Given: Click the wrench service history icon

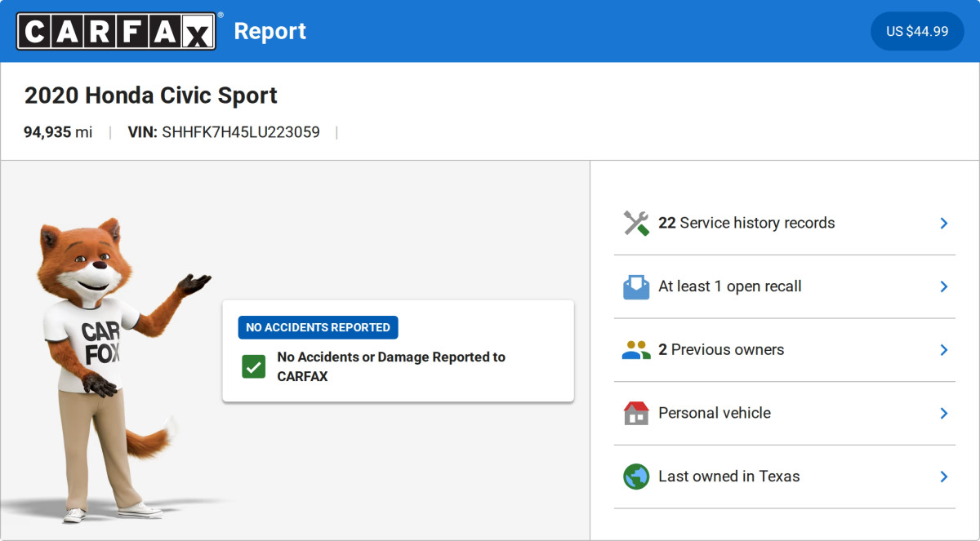Looking at the screenshot, I should pyautogui.click(x=635, y=224).
